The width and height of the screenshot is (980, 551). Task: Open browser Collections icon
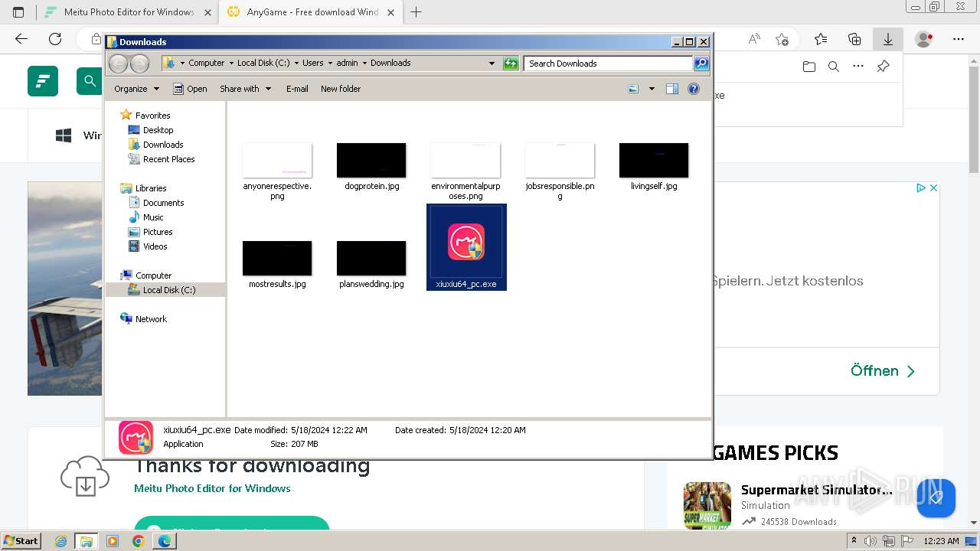tap(854, 39)
